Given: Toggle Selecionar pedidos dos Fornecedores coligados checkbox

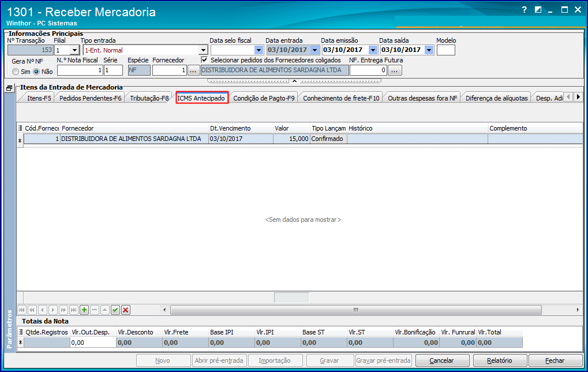Looking at the screenshot, I should coord(204,60).
